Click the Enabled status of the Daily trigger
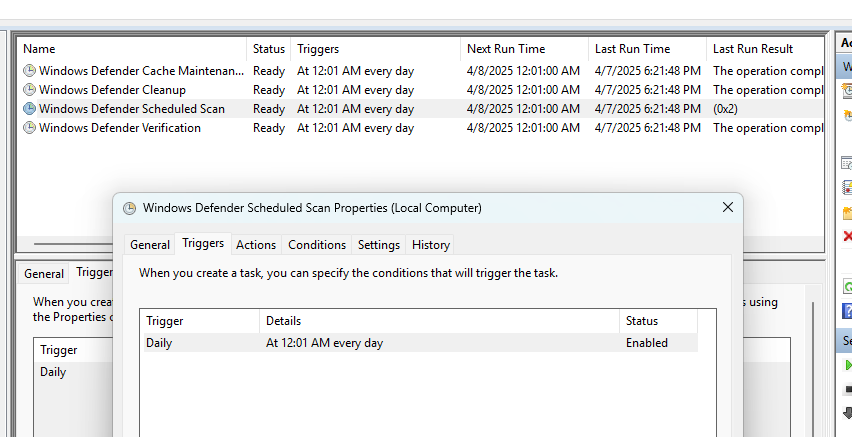 (x=647, y=343)
